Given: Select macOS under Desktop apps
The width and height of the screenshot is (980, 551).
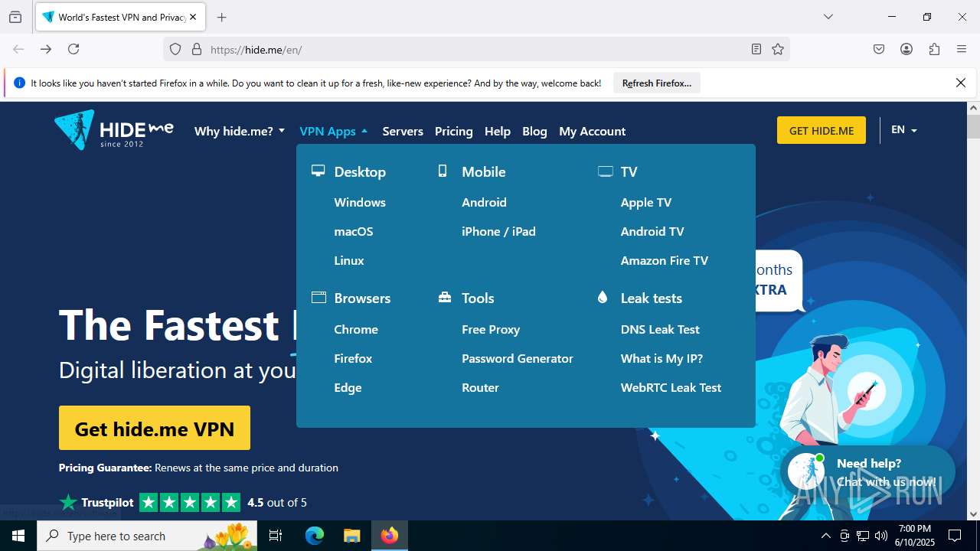Looking at the screenshot, I should pos(354,231).
